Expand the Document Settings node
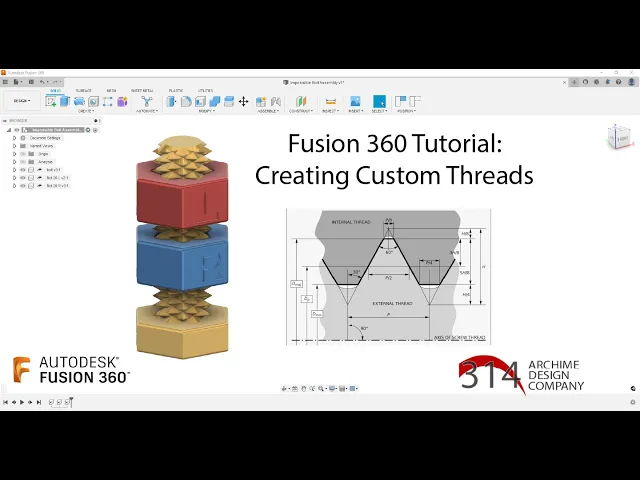The image size is (640, 480). tap(15, 138)
